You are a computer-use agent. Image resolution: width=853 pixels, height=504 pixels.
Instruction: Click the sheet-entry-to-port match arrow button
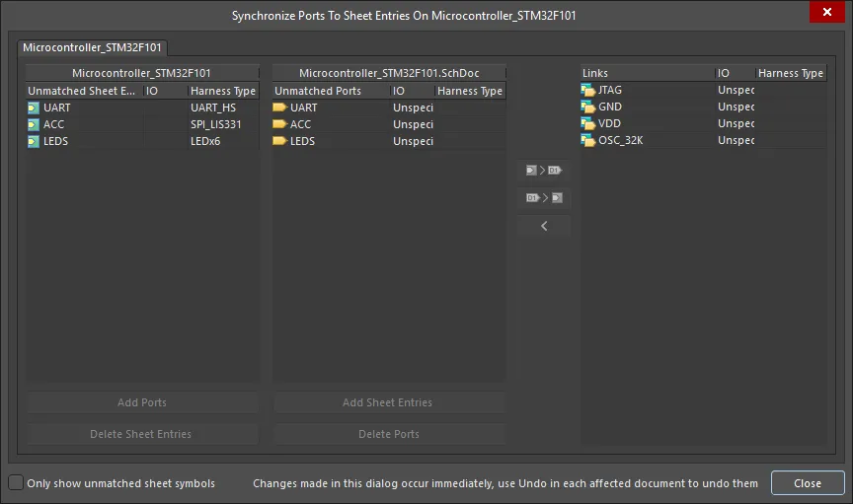tap(544, 171)
